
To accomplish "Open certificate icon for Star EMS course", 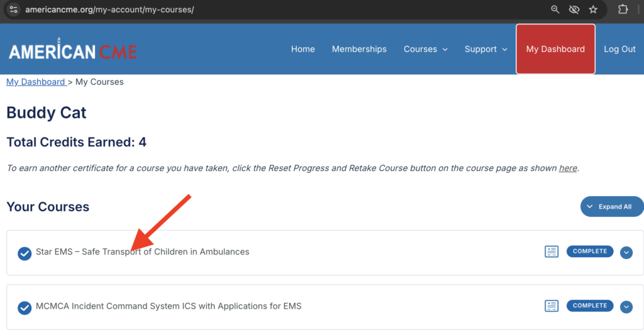I will pyautogui.click(x=551, y=251).
